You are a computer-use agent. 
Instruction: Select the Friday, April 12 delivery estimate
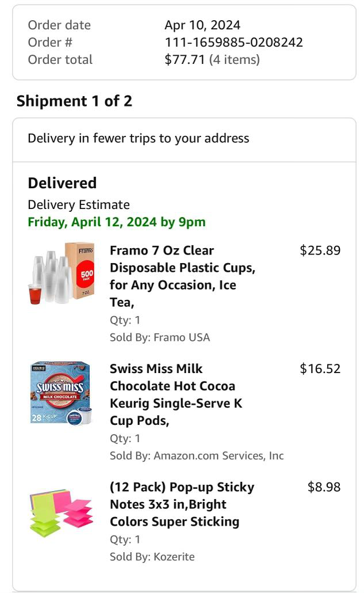[117, 222]
